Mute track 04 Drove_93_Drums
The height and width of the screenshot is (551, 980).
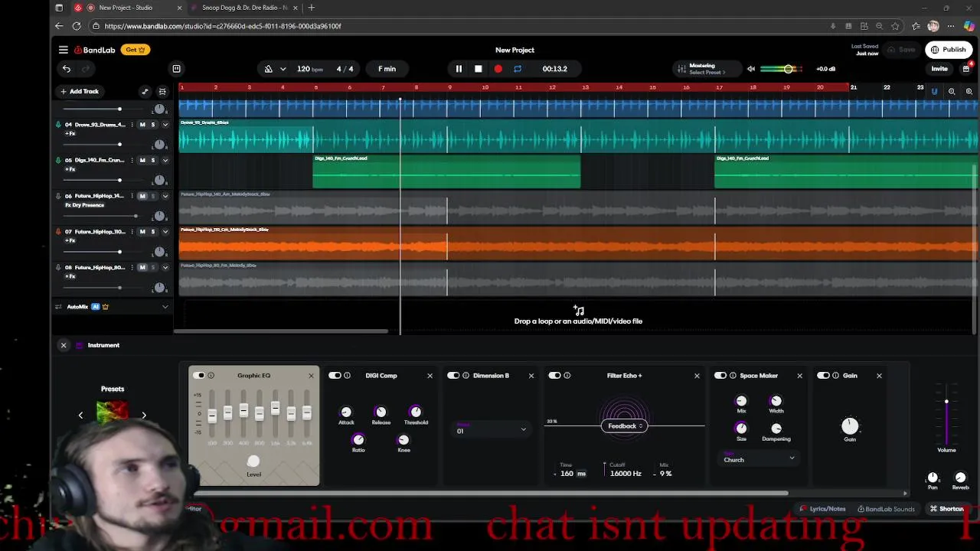click(142, 125)
